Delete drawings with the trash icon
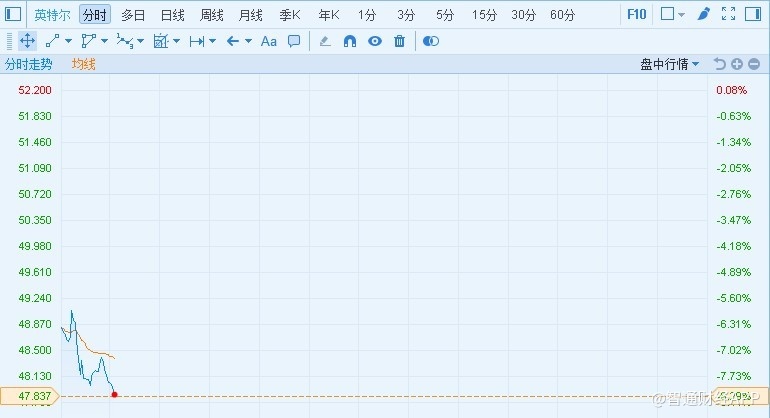The image size is (770, 418). (399, 41)
